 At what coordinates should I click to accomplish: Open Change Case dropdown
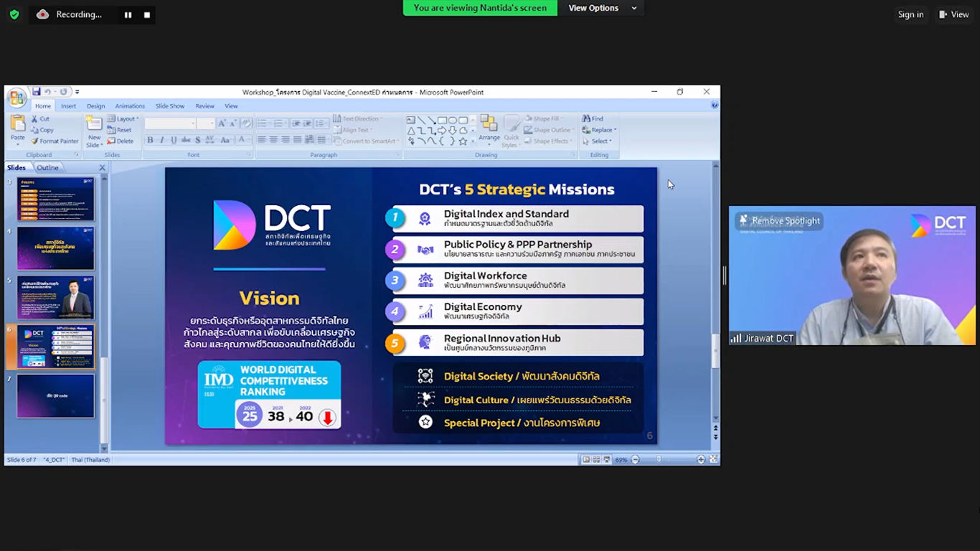pos(226,140)
